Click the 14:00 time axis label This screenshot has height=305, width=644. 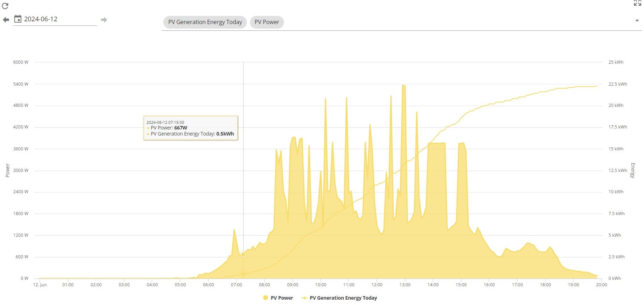433,285
